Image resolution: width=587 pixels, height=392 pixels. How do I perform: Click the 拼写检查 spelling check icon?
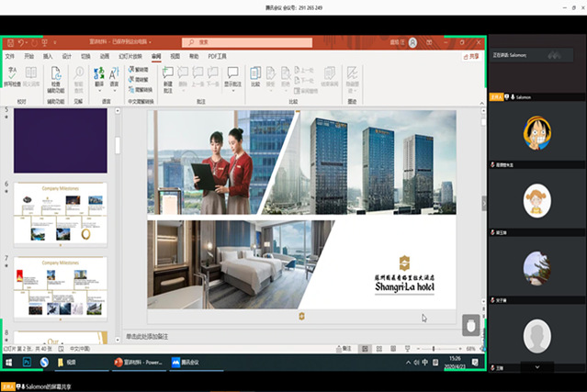14,75
